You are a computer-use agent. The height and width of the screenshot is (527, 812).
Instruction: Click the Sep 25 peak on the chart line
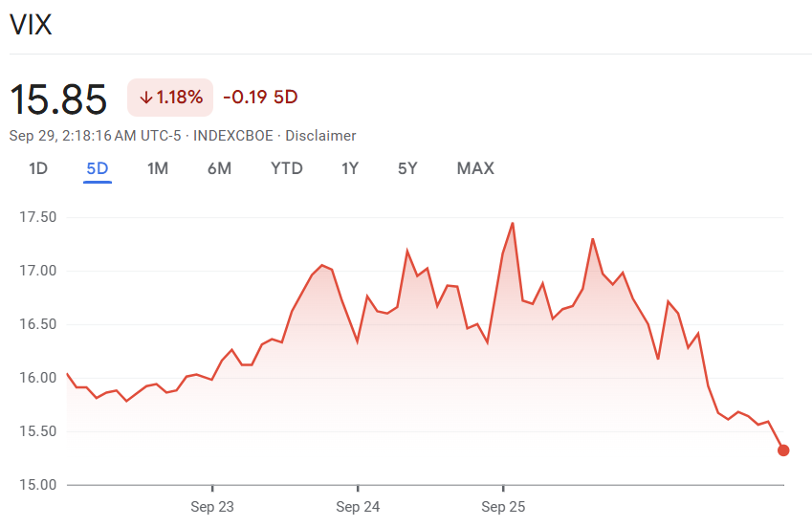coord(513,224)
